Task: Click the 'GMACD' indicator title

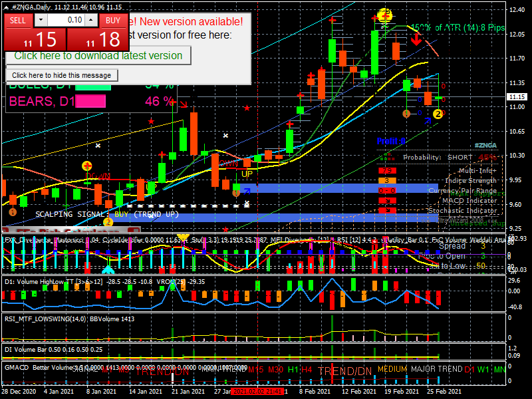Action: point(16,368)
